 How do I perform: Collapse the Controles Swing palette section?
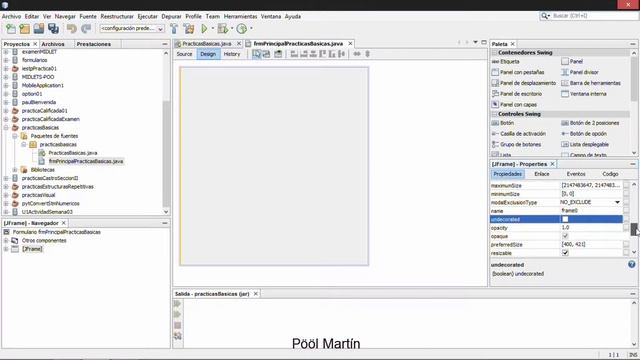coord(495,114)
